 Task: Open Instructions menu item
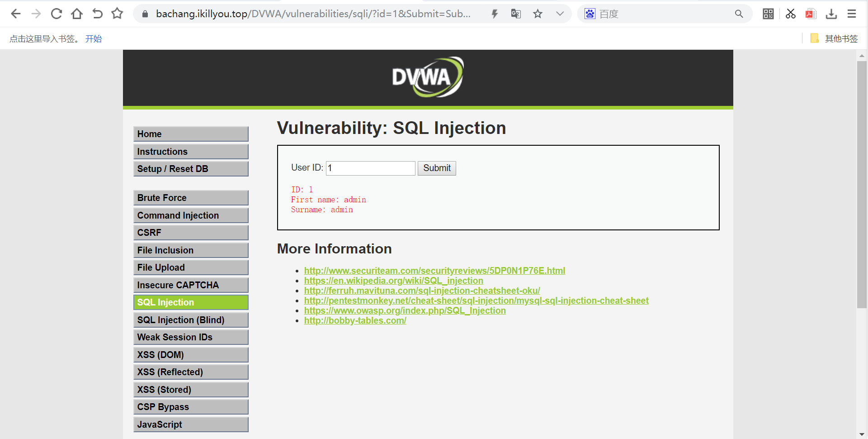[191, 152]
